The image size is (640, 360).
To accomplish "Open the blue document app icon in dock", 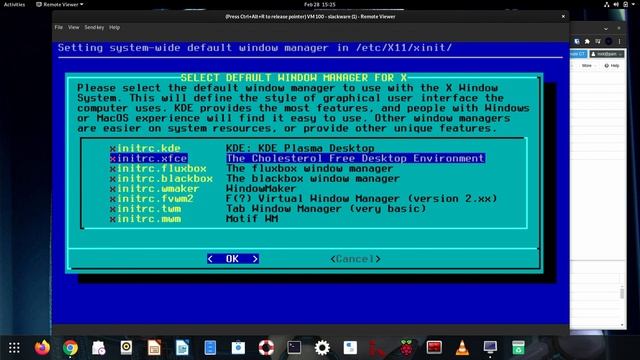I will [210, 348].
